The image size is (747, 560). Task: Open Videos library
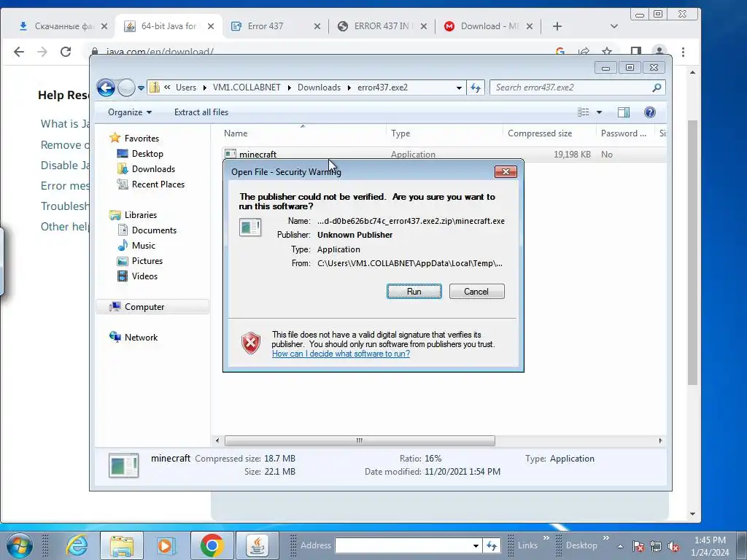pos(144,276)
